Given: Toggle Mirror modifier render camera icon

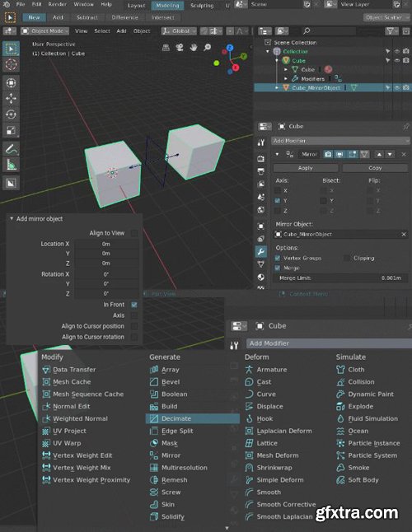Looking at the screenshot, I should pyautogui.click(x=328, y=154).
